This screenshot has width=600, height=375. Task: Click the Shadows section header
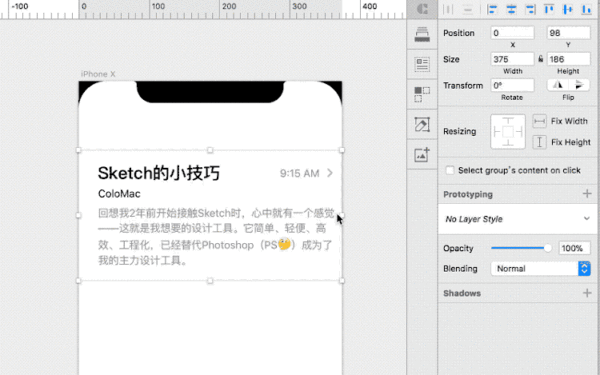462,293
